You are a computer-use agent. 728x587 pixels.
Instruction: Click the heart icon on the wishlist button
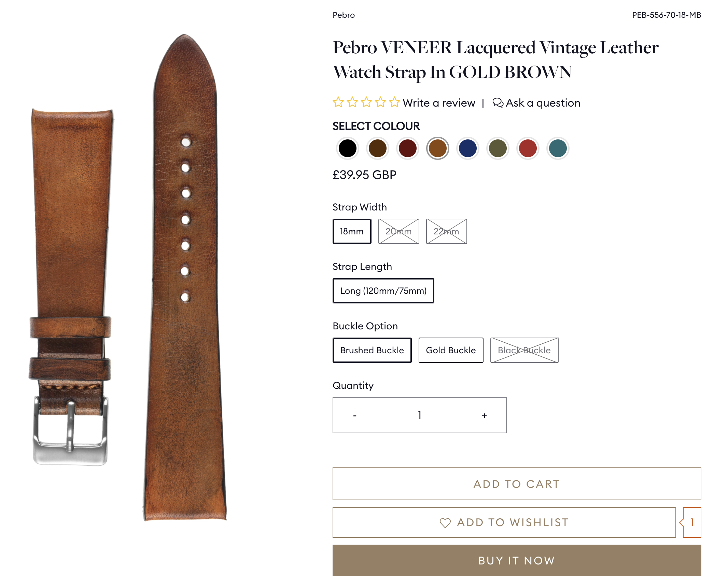click(x=445, y=523)
